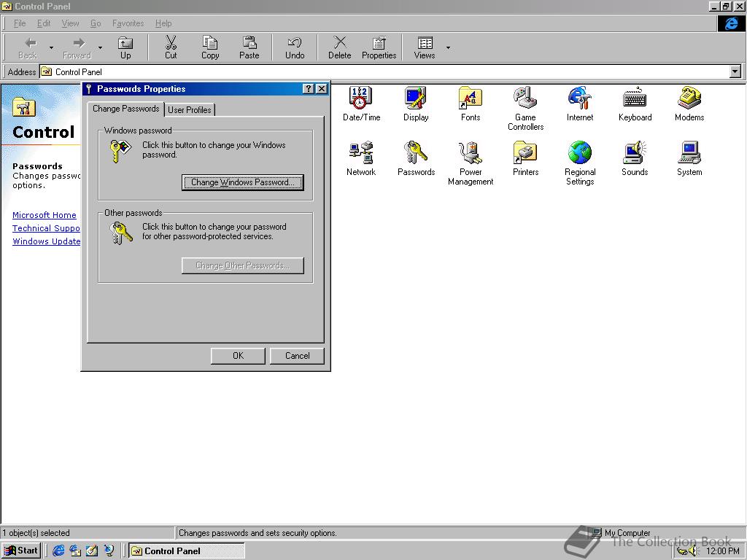Image resolution: width=747 pixels, height=560 pixels.
Task: Switch to the User Profiles tab
Action: 190,109
